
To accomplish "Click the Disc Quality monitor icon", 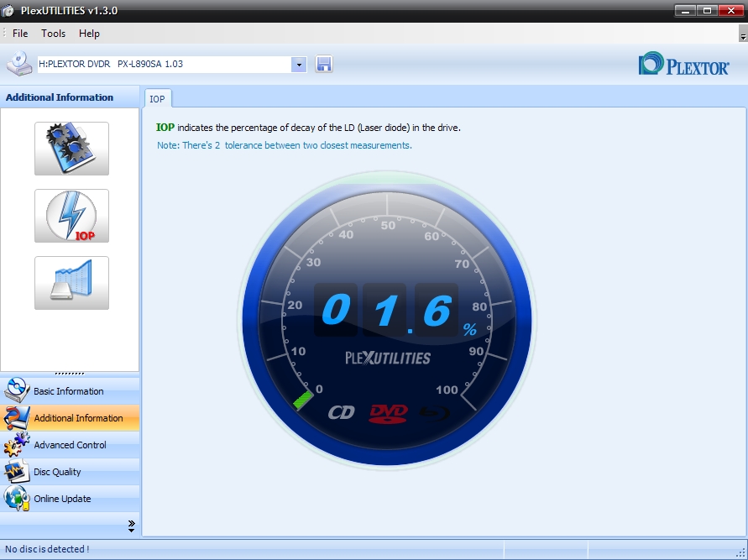I will (17, 472).
